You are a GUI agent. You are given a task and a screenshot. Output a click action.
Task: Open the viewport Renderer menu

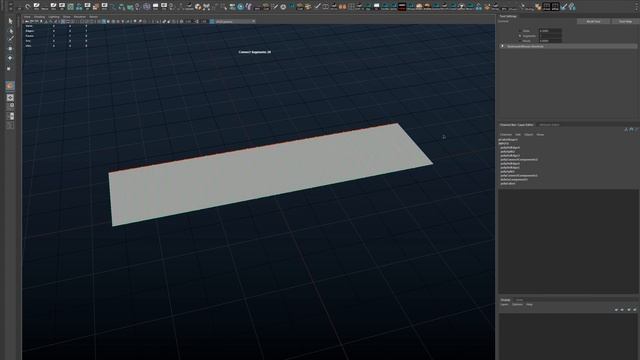click(80, 17)
